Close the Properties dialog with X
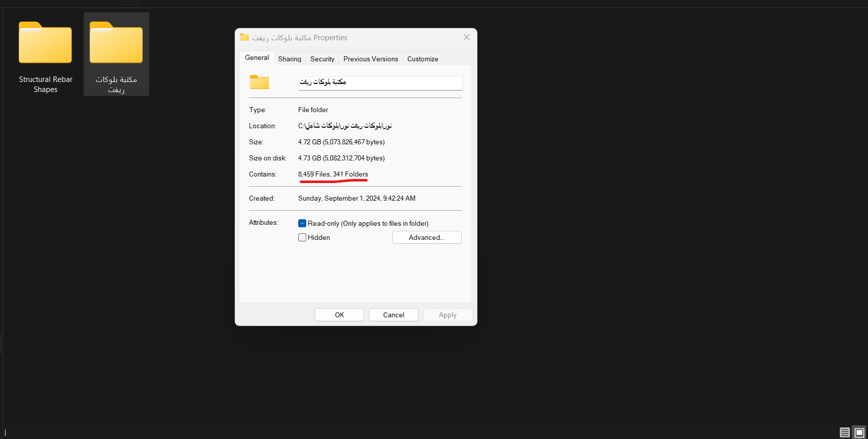The height and width of the screenshot is (439, 868). 466,37
